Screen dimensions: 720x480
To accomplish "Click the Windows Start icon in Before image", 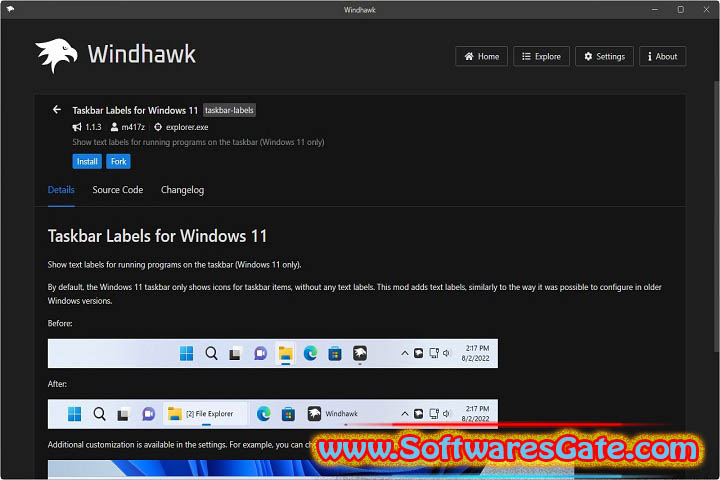I will click(x=186, y=353).
